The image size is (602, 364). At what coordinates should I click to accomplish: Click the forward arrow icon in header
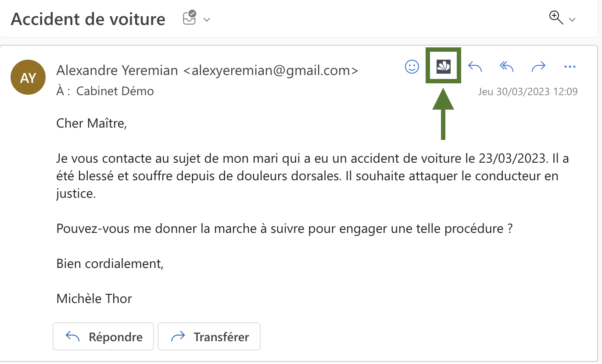(538, 67)
